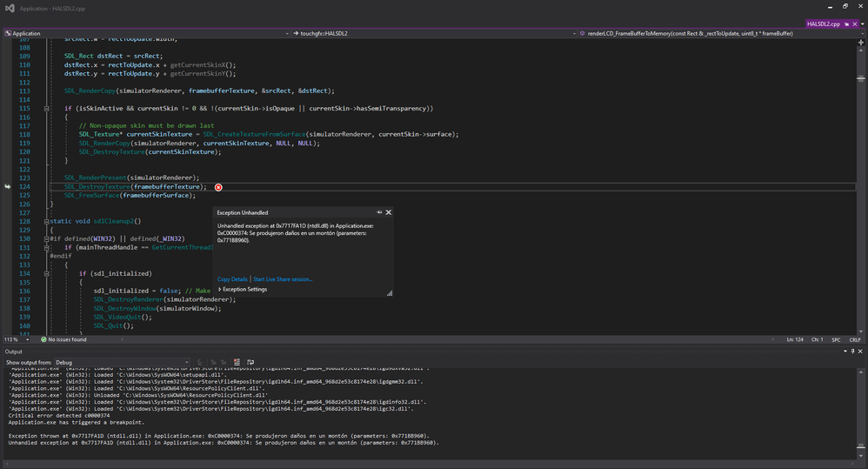Restore down the Visual Studio window
The height and width of the screenshot is (469, 868).
click(845, 7)
